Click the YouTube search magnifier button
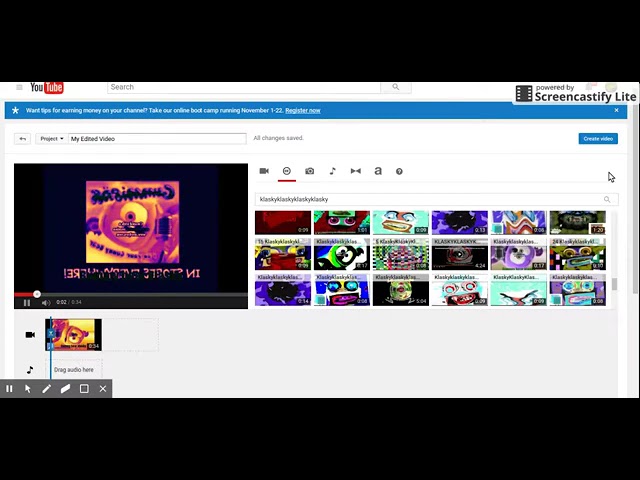Screen dimensions: 640x480 point(396,87)
